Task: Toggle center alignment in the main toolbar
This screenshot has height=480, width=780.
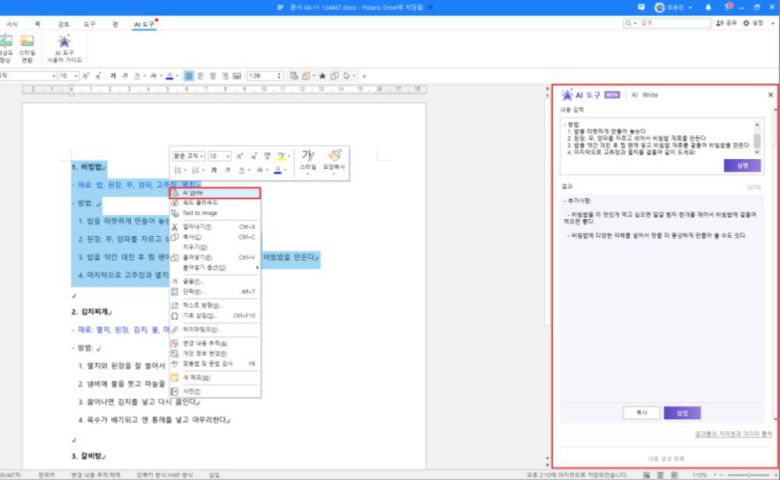Action: click(213, 76)
